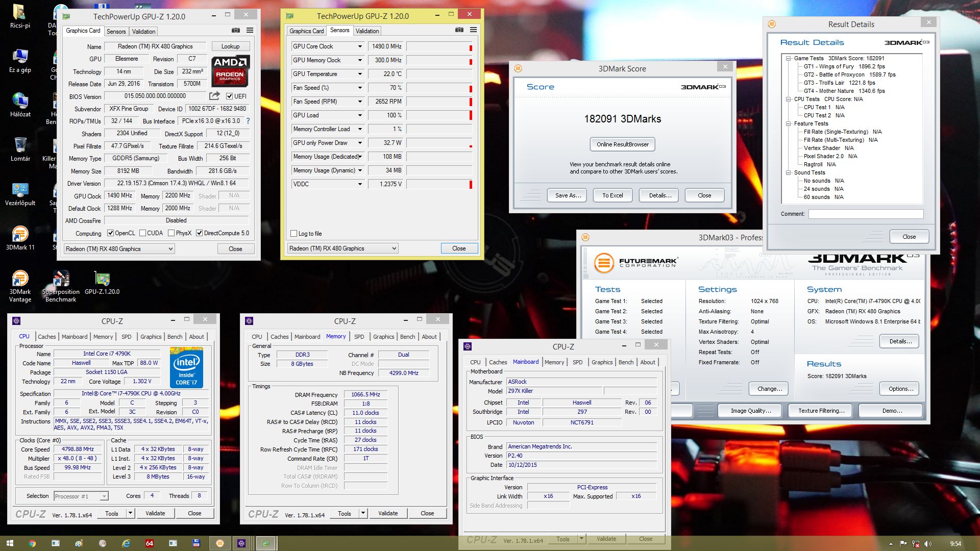Screen dimensions: 980x551
Task: Click the Bus Interface question mark icon
Action: [248, 121]
